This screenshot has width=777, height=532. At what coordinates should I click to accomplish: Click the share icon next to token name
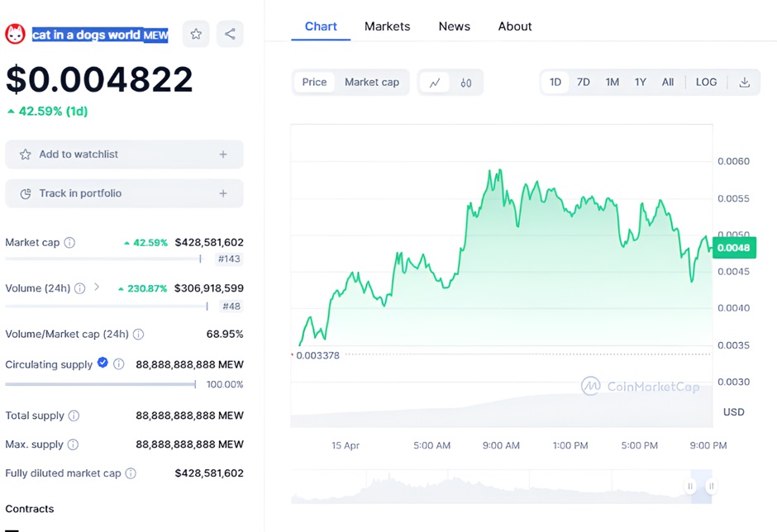(x=230, y=34)
